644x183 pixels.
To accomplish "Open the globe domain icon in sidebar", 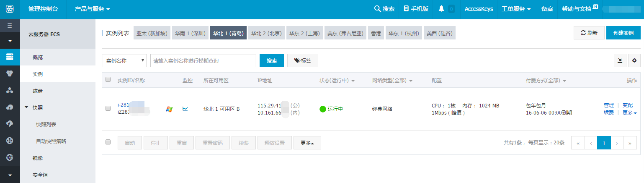I will [10, 141].
